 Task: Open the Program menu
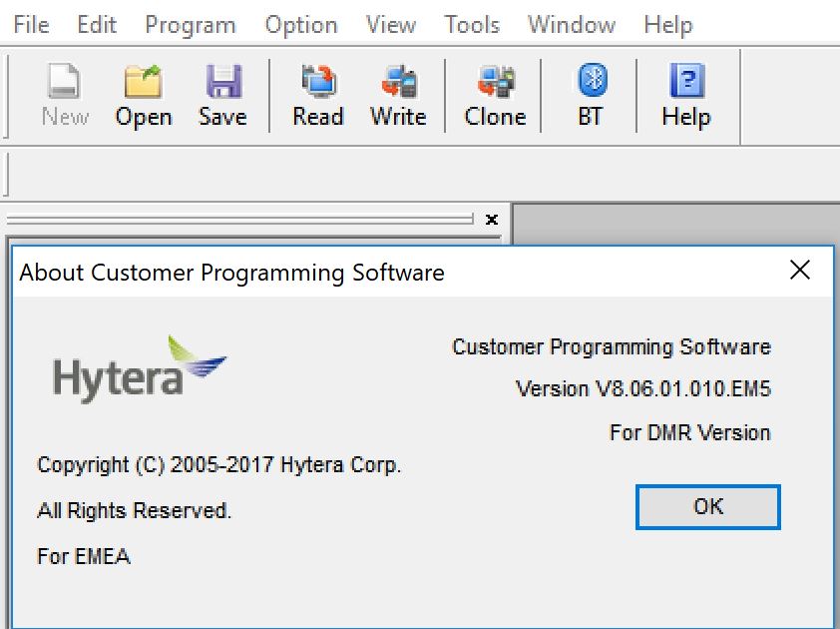pyautogui.click(x=191, y=25)
